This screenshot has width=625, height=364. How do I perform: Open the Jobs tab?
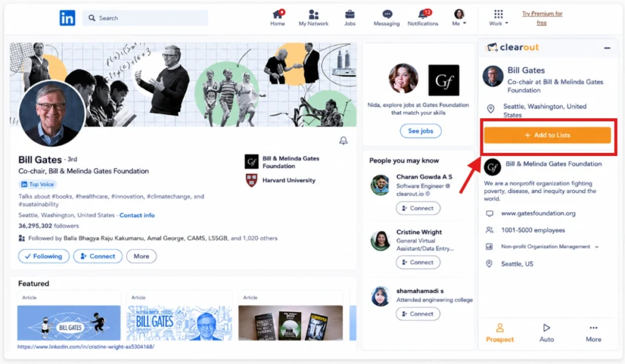(350, 18)
